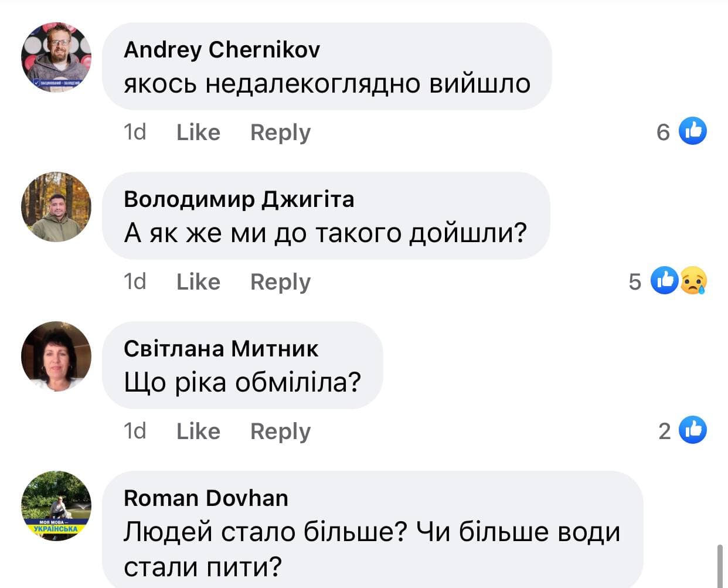Open Andrey Chernikov's profile picture
This screenshot has height=588, width=728.
pos(56,57)
